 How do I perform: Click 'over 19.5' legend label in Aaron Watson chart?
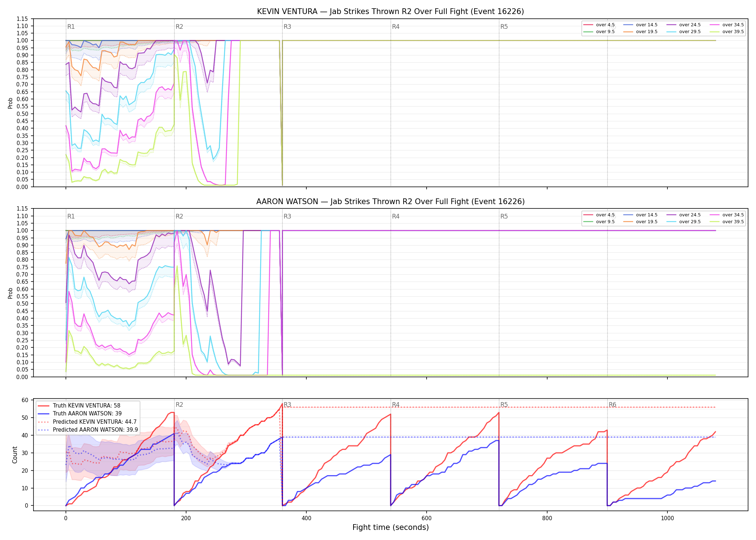click(647, 222)
